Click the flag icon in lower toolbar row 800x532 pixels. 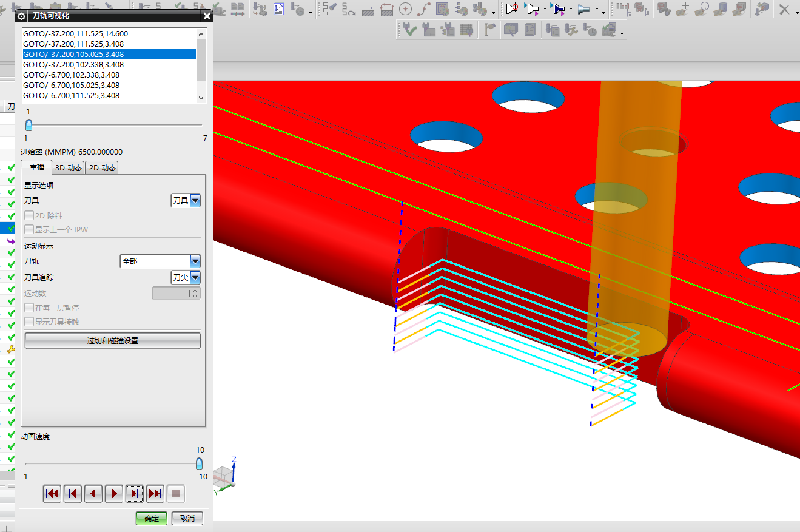tap(489, 30)
